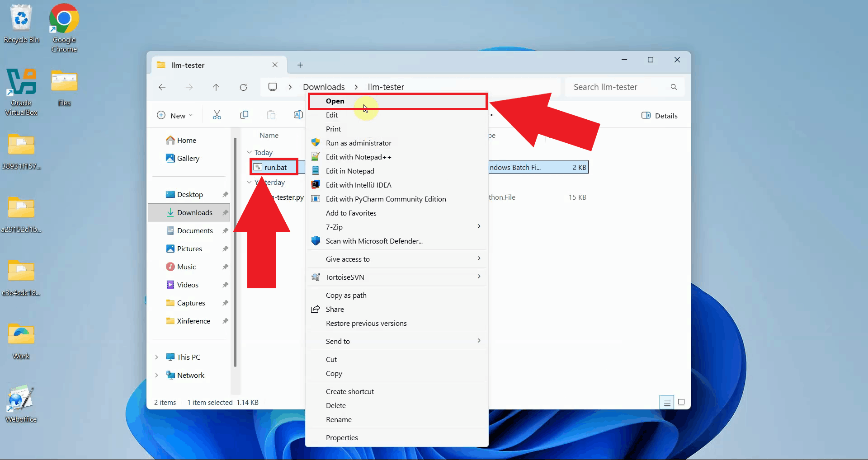Switch to large thumbnails view icon
Viewport: 868px width, 460px height.
(x=681, y=402)
